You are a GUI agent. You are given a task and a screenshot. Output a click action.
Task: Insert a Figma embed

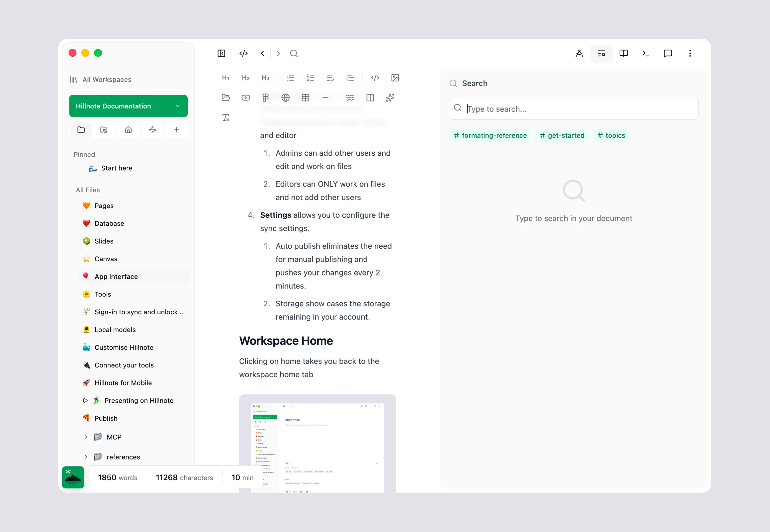pyautogui.click(x=266, y=97)
